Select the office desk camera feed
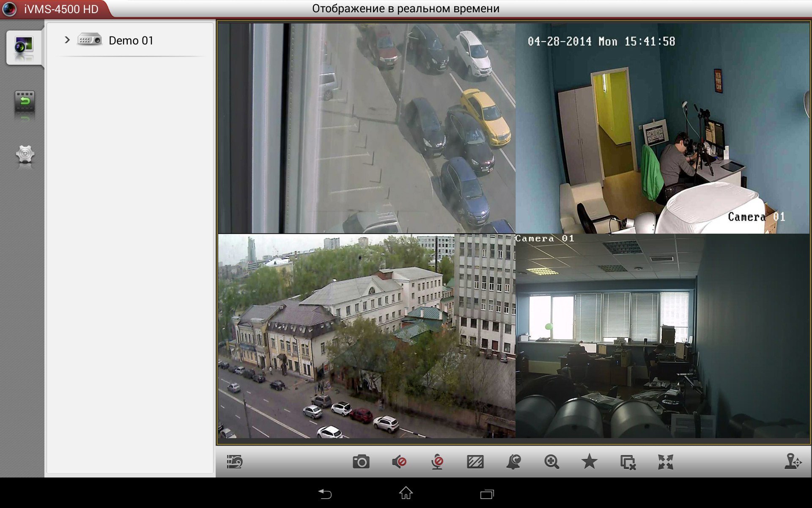 662,128
